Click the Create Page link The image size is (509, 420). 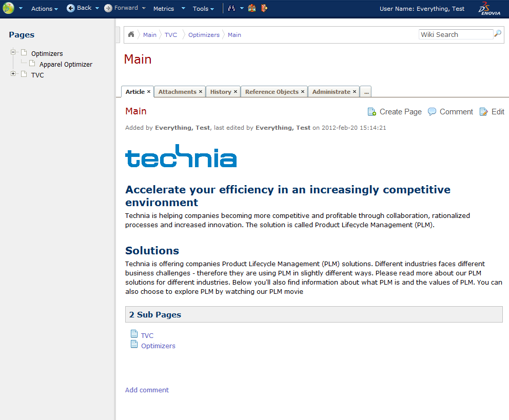click(x=400, y=112)
